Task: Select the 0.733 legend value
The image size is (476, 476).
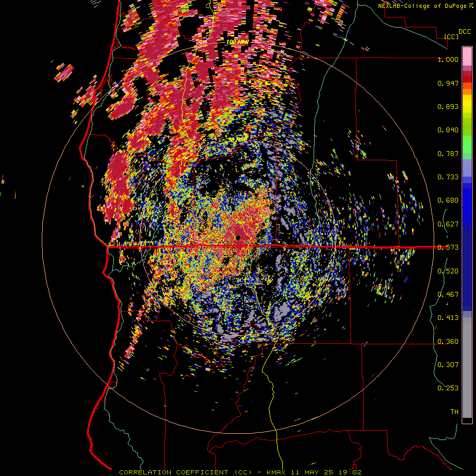Action: pos(448,177)
